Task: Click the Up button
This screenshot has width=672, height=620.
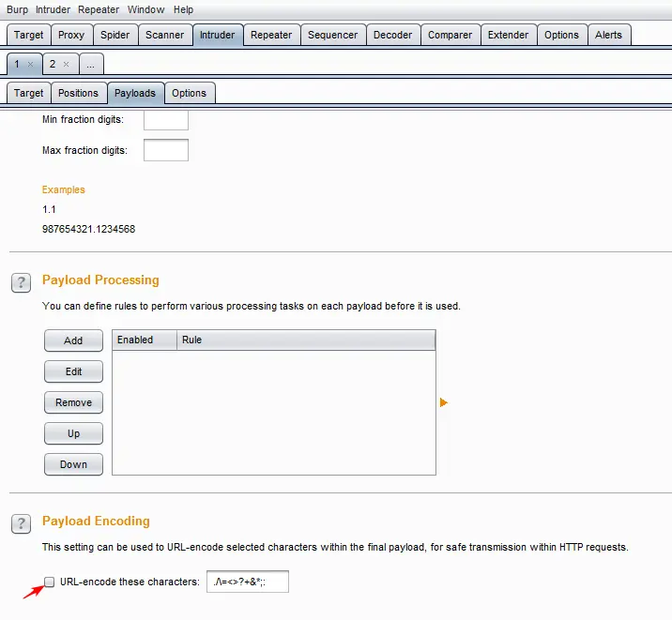Action: (73, 433)
